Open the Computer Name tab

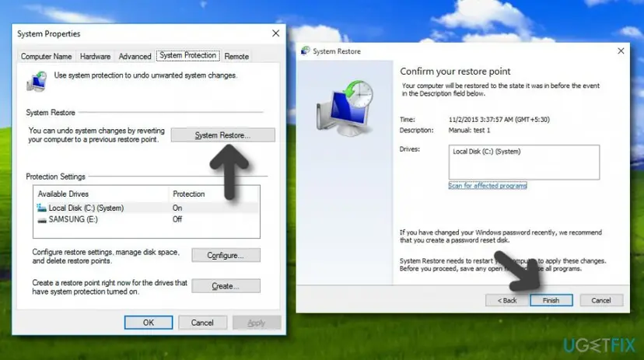point(47,56)
